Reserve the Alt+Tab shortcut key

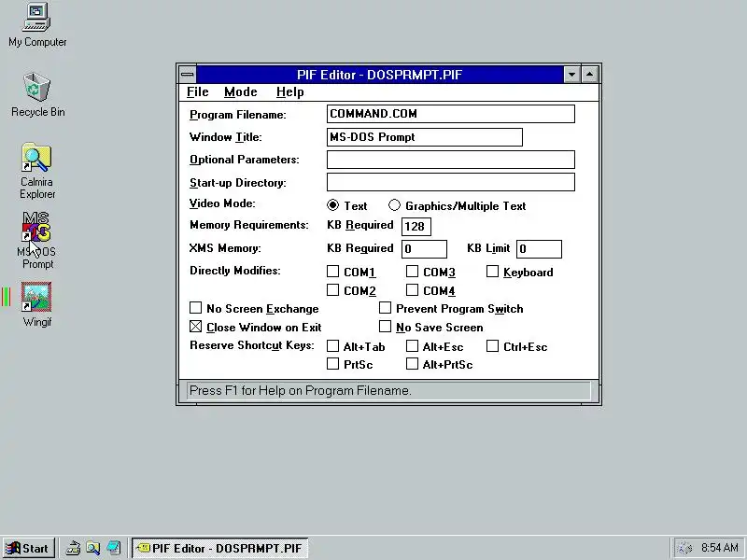click(333, 346)
